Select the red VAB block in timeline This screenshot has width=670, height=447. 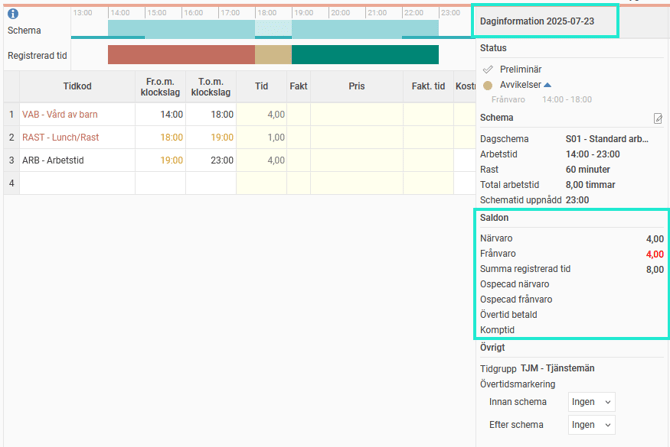tap(181, 55)
